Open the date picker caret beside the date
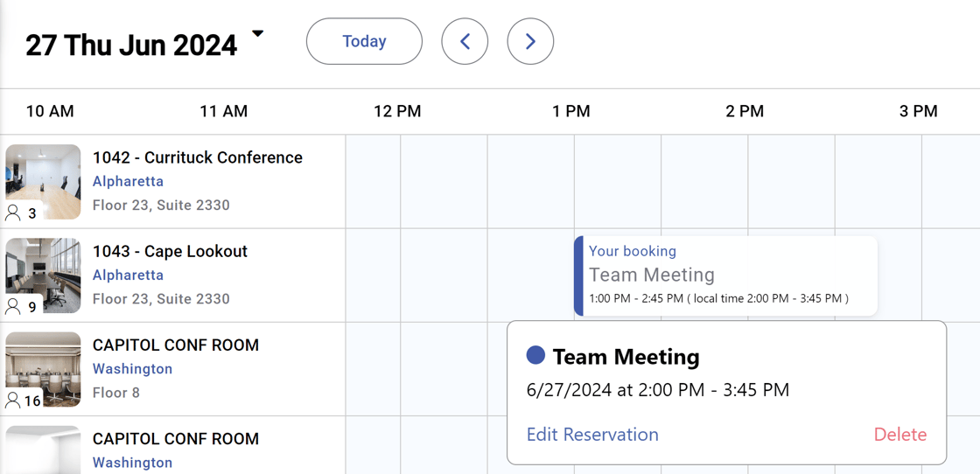The height and width of the screenshot is (474, 980). point(257,34)
